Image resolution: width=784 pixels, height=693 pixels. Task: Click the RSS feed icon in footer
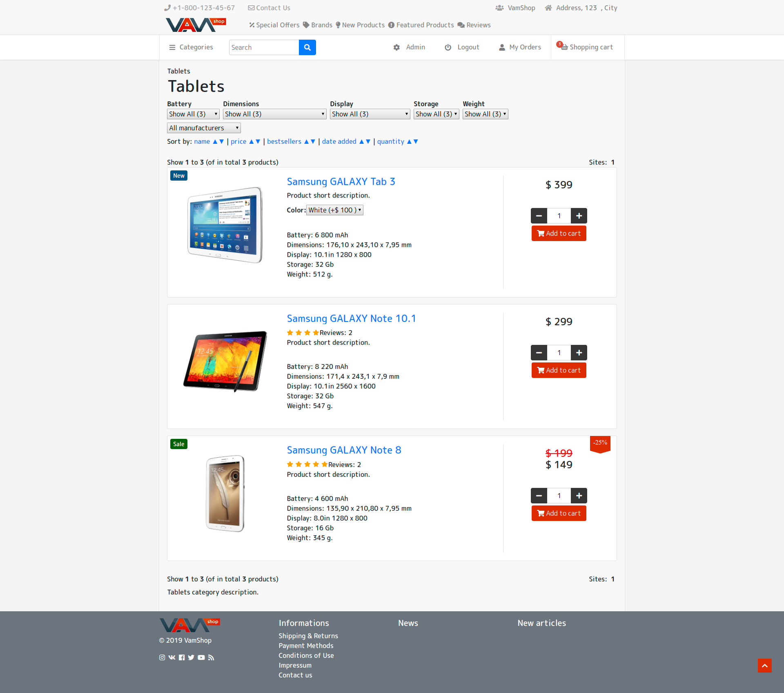[211, 657]
